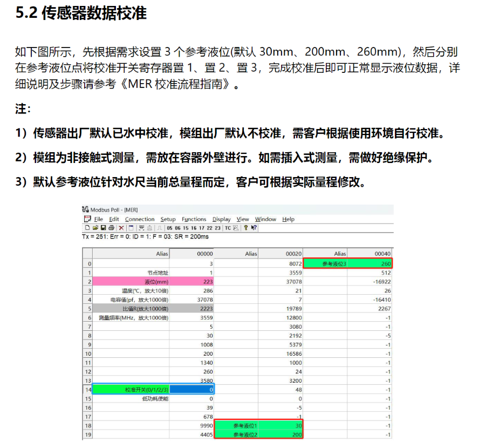Open the communication traffic icon
This screenshot has height=448, width=479.
tap(236, 228)
